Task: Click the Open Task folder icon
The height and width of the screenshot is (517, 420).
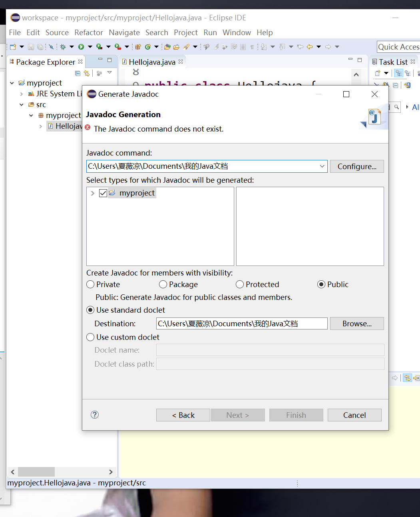Action: [x=176, y=47]
